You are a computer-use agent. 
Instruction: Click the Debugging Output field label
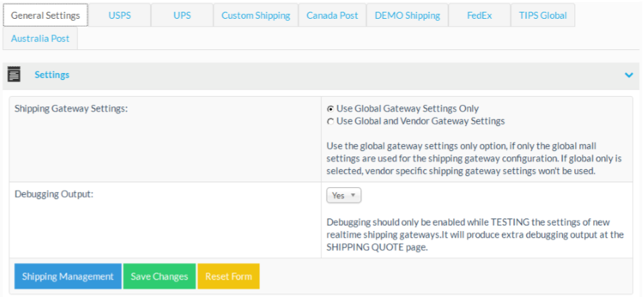[54, 194]
